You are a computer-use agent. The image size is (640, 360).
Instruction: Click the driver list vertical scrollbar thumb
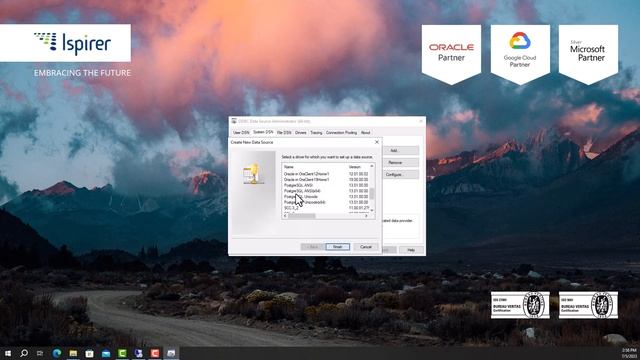click(372, 194)
